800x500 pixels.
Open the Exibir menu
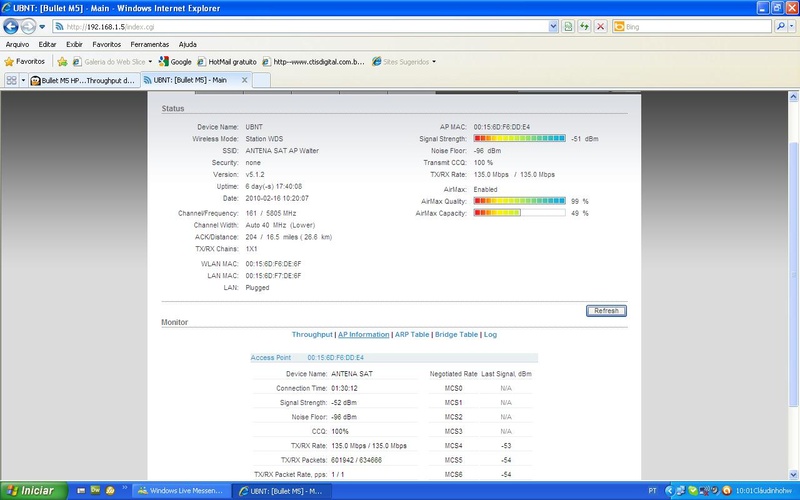pos(74,44)
